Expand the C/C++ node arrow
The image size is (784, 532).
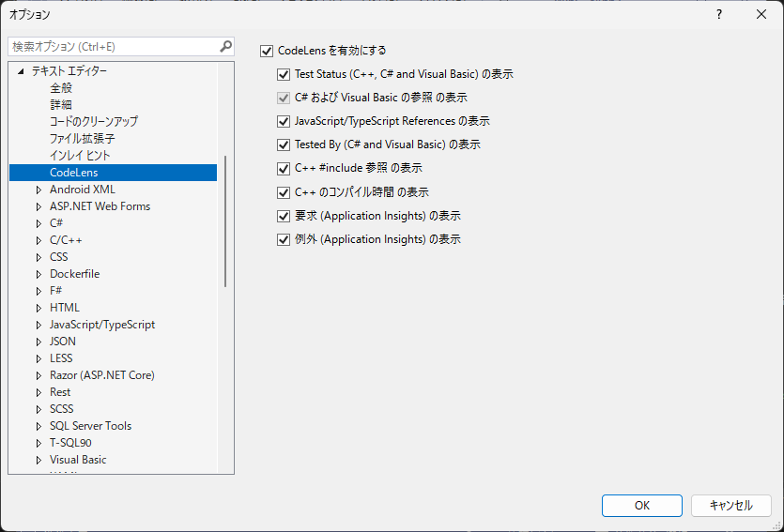click(x=38, y=240)
